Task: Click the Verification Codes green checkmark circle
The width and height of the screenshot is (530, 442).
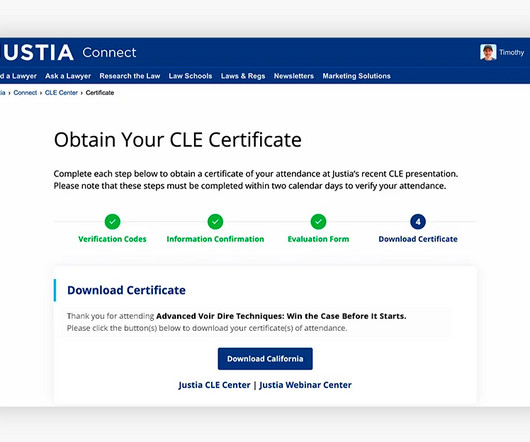Action: [112, 222]
